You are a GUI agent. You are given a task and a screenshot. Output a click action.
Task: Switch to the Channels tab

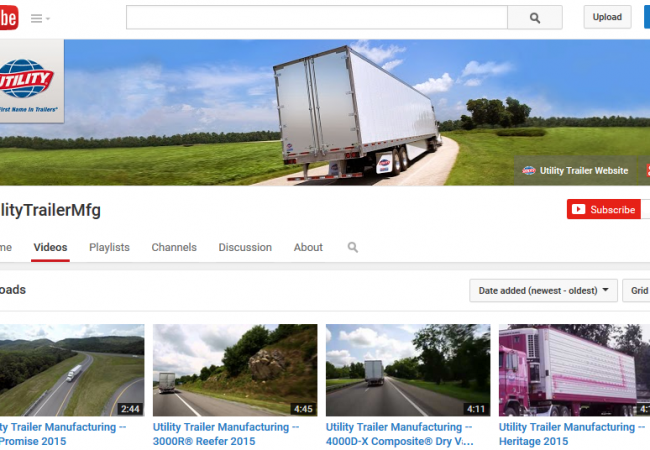point(174,247)
